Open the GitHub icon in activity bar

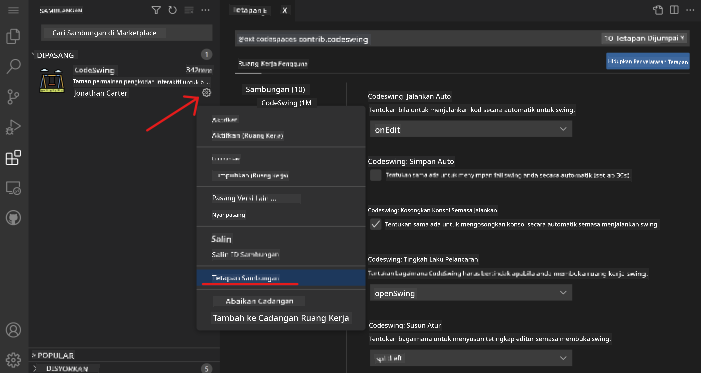click(x=13, y=218)
